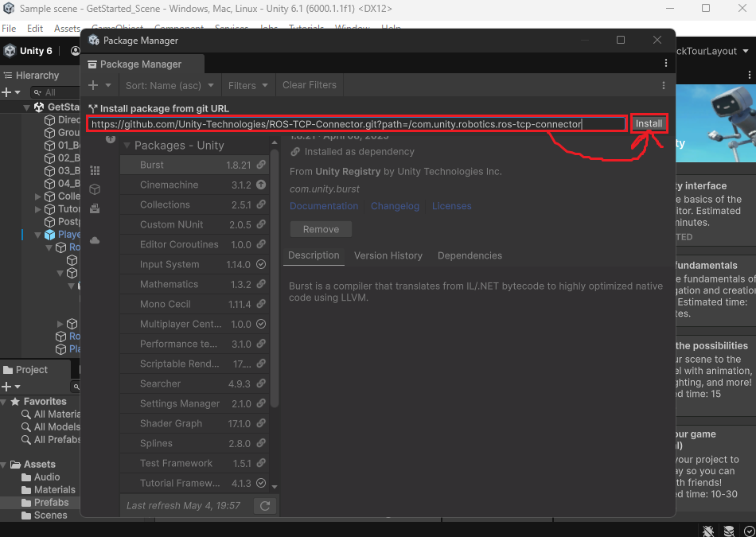The width and height of the screenshot is (756, 537).
Task: Open the Changelog link
Action: (x=395, y=206)
